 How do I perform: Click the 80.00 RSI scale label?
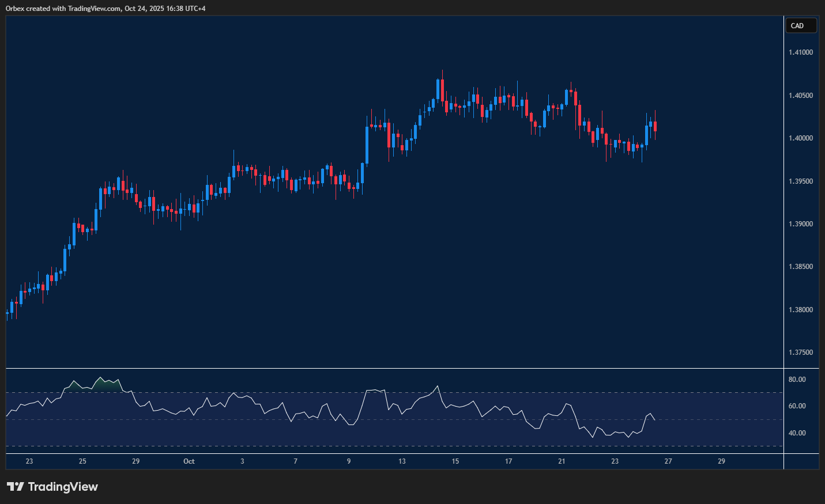(797, 380)
